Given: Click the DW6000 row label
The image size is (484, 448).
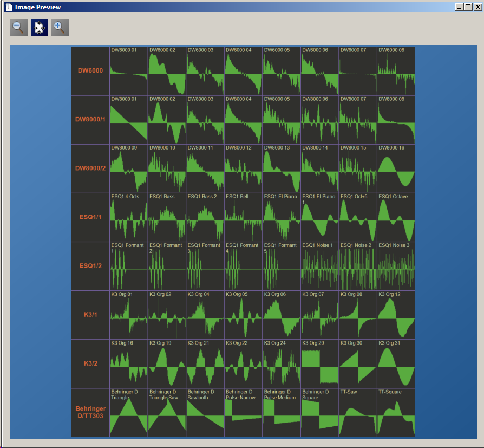Looking at the screenshot, I should (x=90, y=70).
